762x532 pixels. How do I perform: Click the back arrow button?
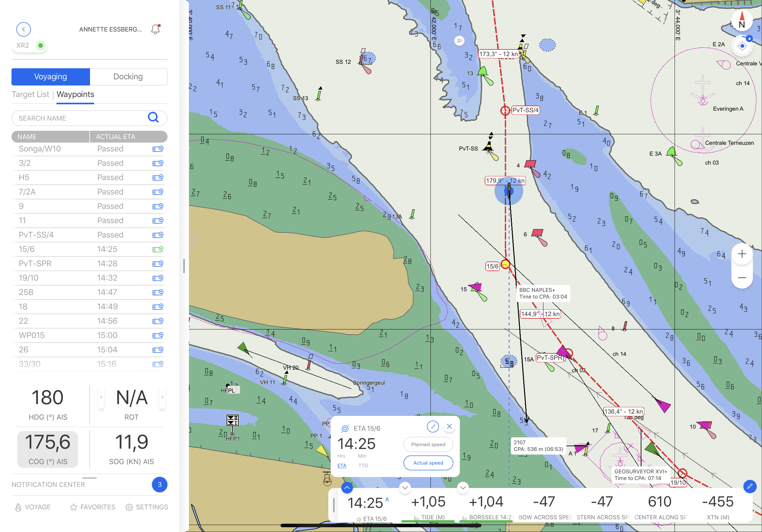(x=24, y=29)
